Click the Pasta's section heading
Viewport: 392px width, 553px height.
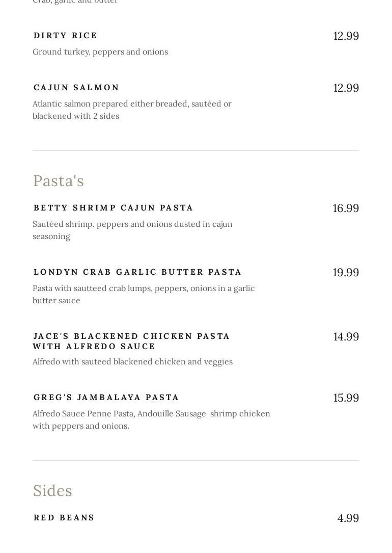(x=59, y=181)
